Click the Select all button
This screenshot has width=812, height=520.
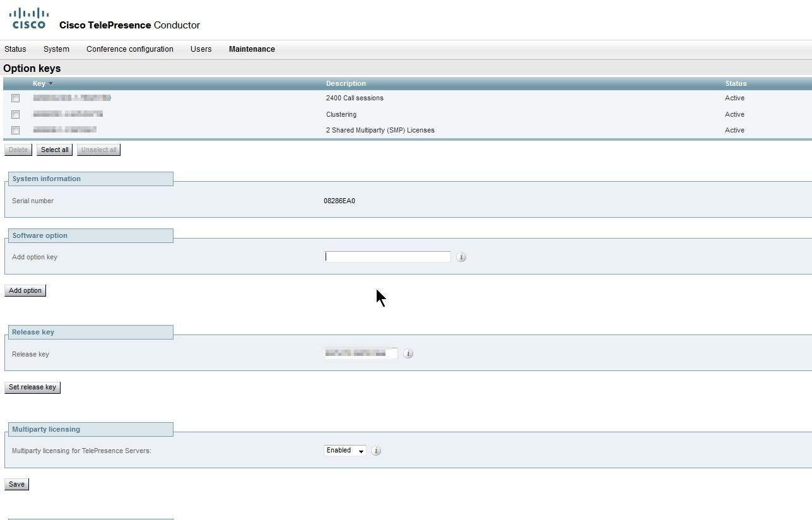[55, 150]
